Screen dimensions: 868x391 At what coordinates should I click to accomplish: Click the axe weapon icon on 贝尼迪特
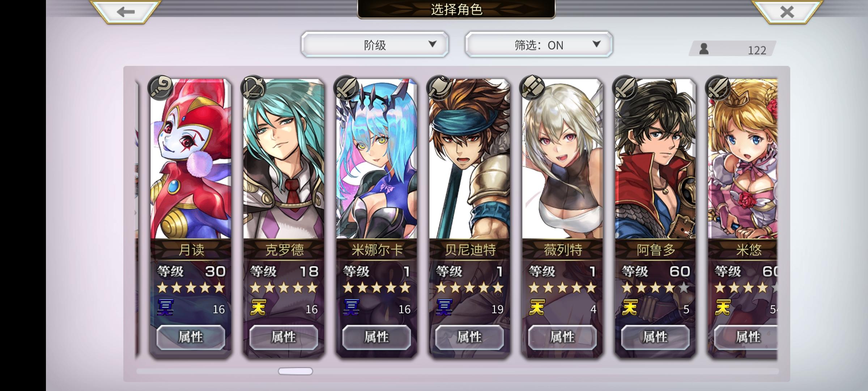pyautogui.click(x=439, y=88)
